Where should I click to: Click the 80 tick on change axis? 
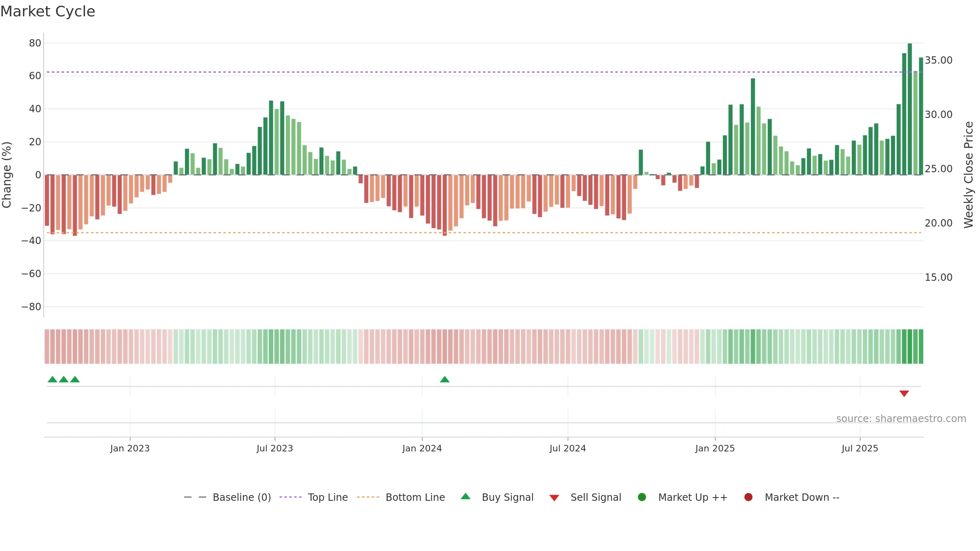35,43
